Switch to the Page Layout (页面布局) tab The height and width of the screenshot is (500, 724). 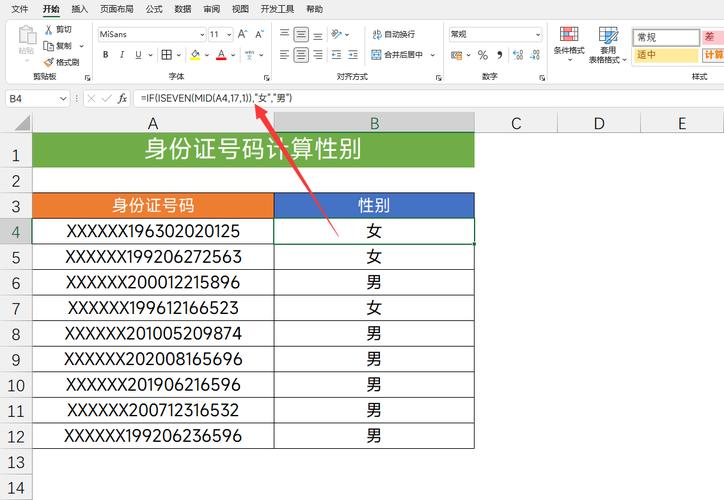click(117, 9)
